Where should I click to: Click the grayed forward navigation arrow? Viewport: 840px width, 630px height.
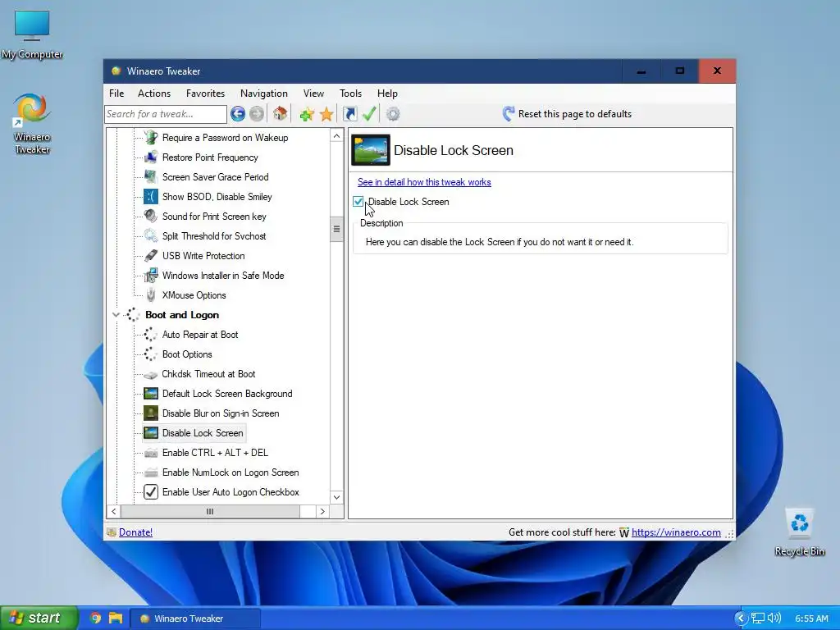click(x=257, y=113)
